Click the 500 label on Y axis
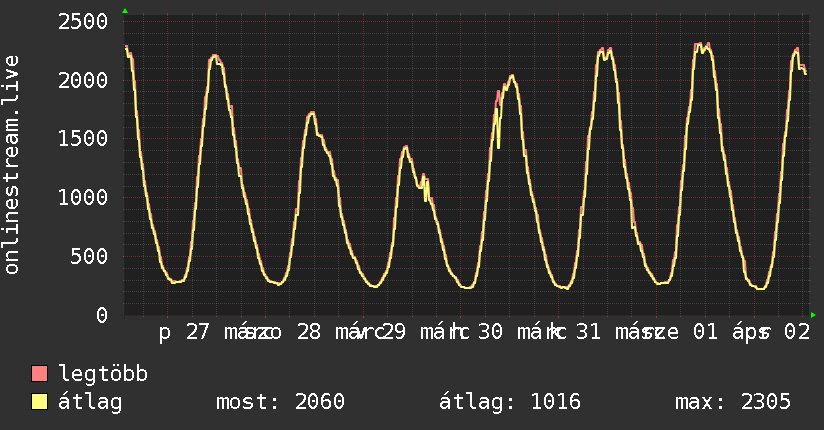Viewport: 824px width, 430px height. pos(90,257)
